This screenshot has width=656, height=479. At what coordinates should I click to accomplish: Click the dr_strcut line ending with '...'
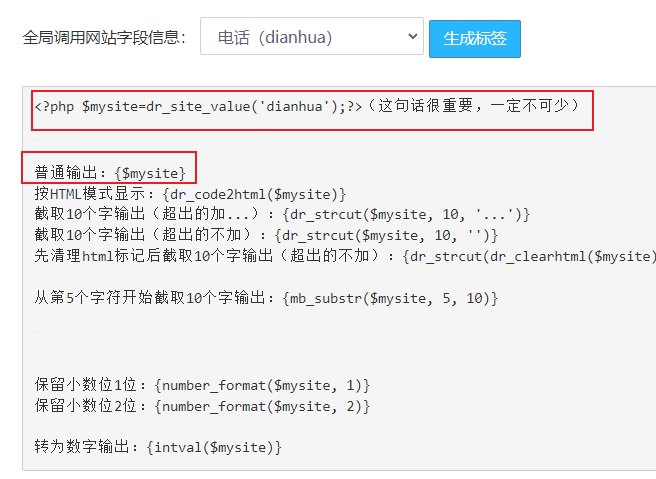tap(282, 215)
